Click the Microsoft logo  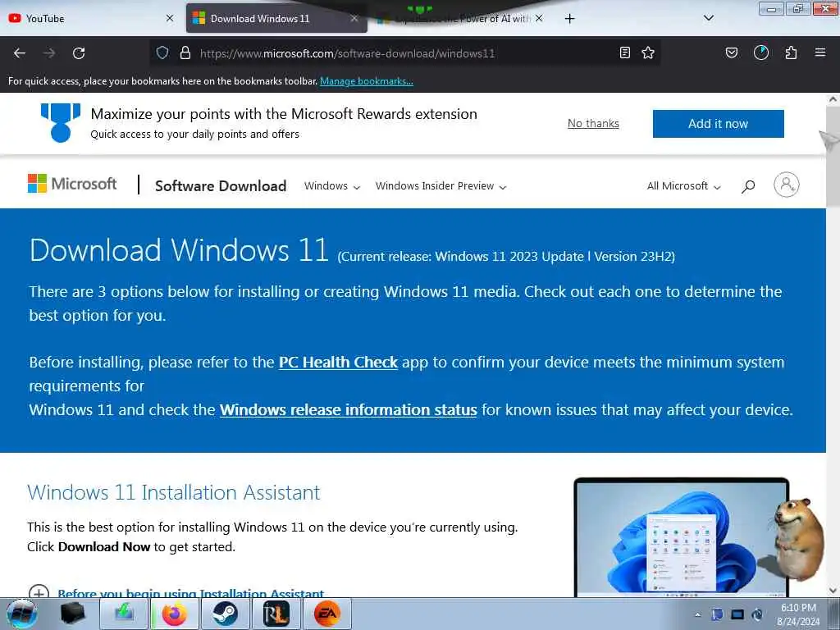(72, 184)
